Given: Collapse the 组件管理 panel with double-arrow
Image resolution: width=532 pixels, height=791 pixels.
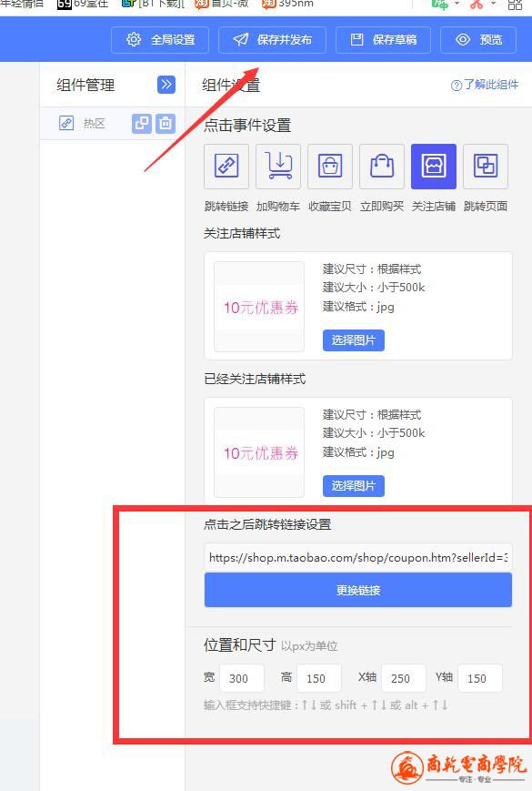Looking at the screenshot, I should (x=166, y=85).
